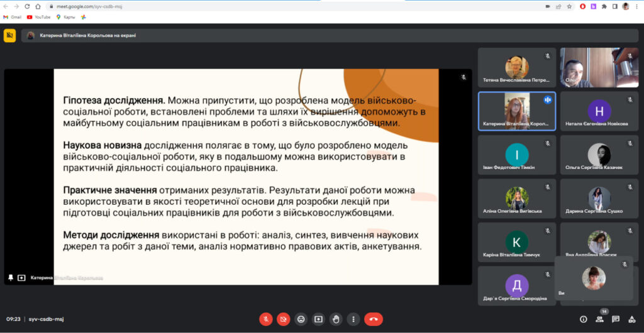This screenshot has width=644, height=333.
Task: Click the present screen icon
Action: 319,319
